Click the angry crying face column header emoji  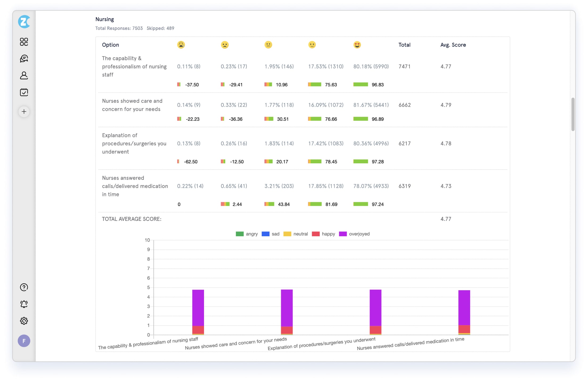(181, 45)
